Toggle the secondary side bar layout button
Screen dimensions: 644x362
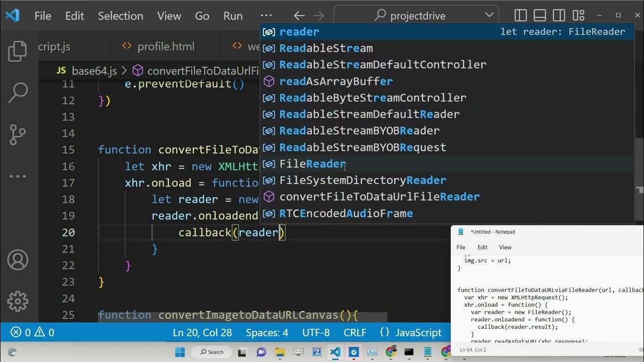(559, 16)
